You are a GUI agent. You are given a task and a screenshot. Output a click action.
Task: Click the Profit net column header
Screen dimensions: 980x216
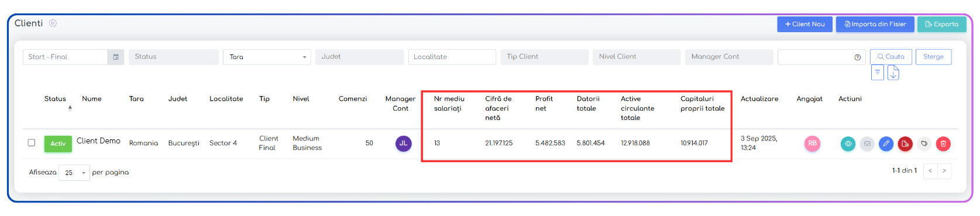544,104
